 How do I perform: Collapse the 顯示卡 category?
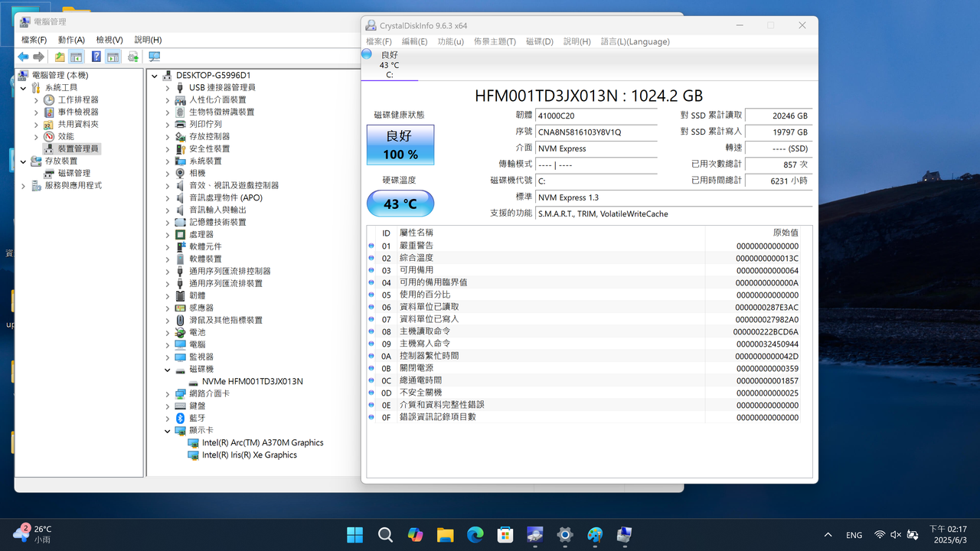click(x=168, y=431)
